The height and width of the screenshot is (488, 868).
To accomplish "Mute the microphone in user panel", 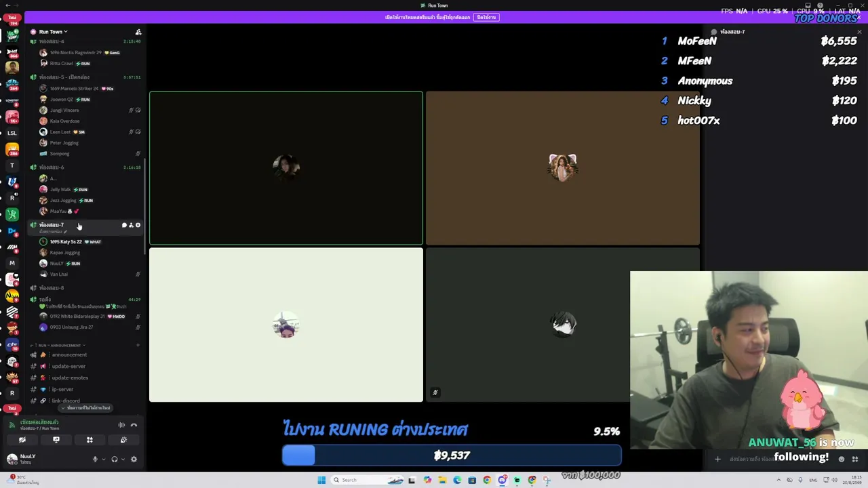I will pyautogui.click(x=96, y=460).
